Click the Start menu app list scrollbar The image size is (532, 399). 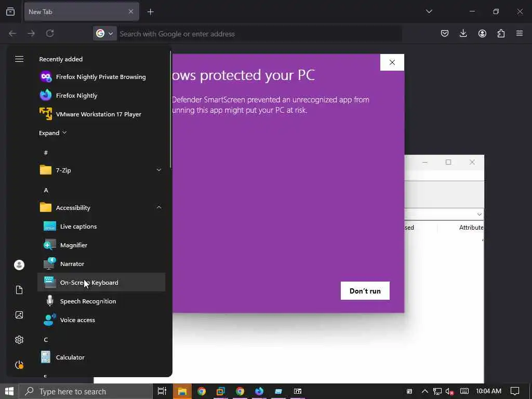[x=170, y=110]
